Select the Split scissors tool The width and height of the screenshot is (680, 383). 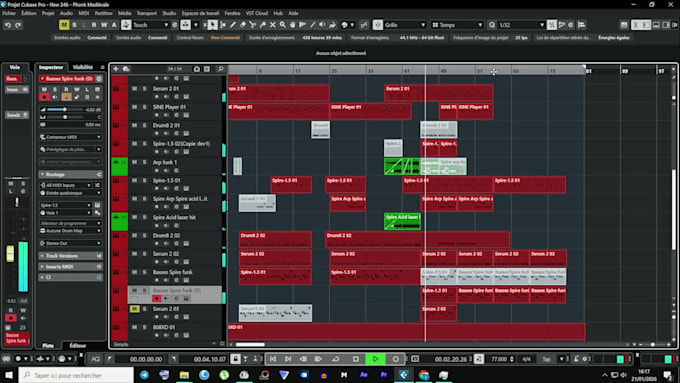(x=253, y=25)
